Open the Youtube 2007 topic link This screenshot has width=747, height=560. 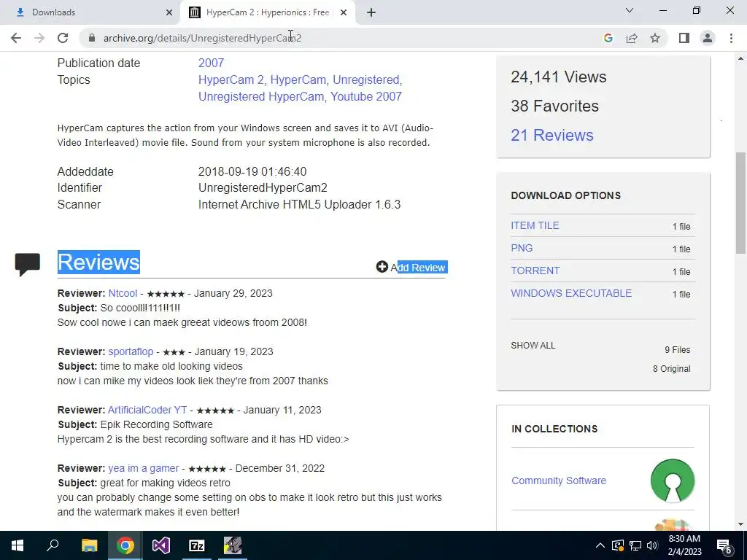point(366,96)
